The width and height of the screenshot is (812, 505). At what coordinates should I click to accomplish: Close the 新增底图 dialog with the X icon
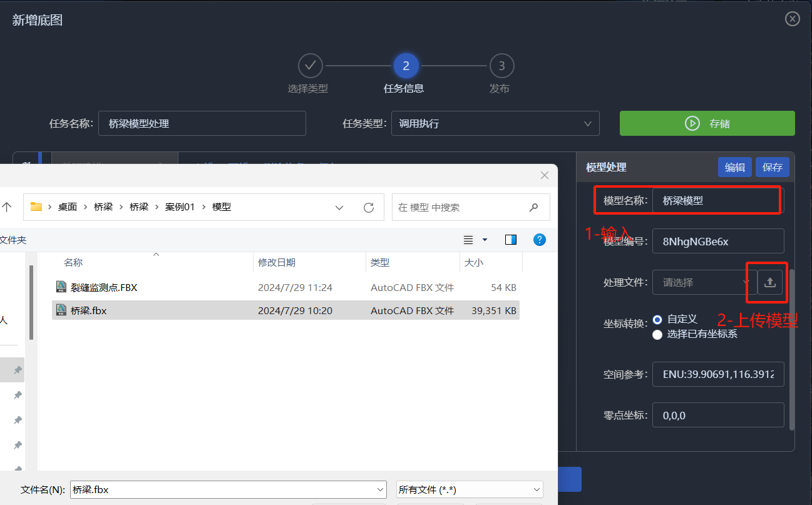tap(792, 19)
